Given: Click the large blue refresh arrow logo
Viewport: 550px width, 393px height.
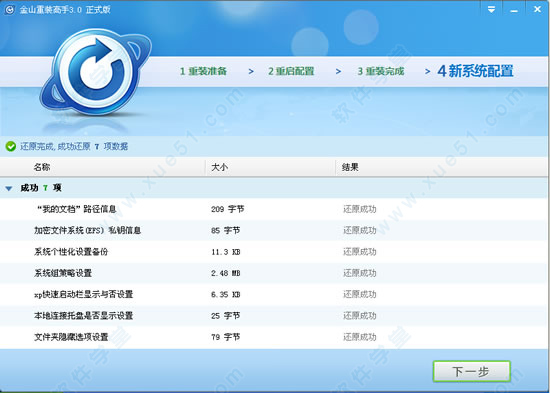Looking at the screenshot, I should pos(96,71).
